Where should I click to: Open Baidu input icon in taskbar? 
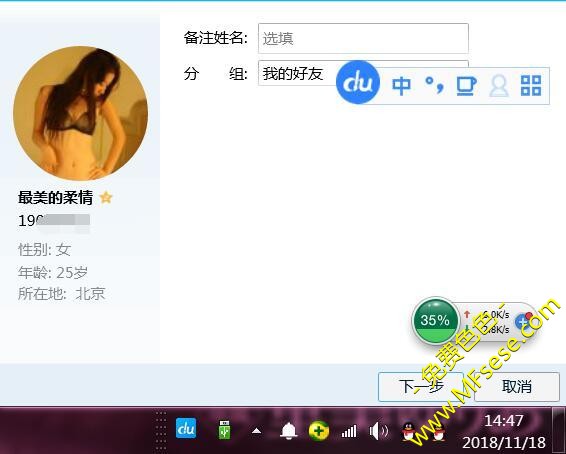pos(186,428)
